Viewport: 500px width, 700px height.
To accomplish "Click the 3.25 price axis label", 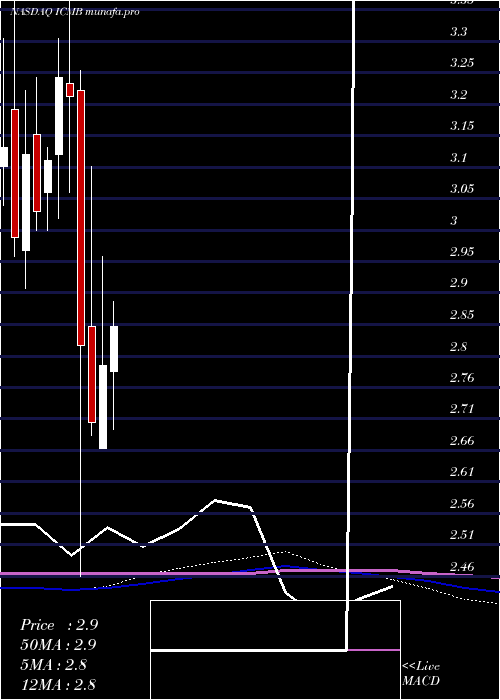I will click(x=462, y=63).
